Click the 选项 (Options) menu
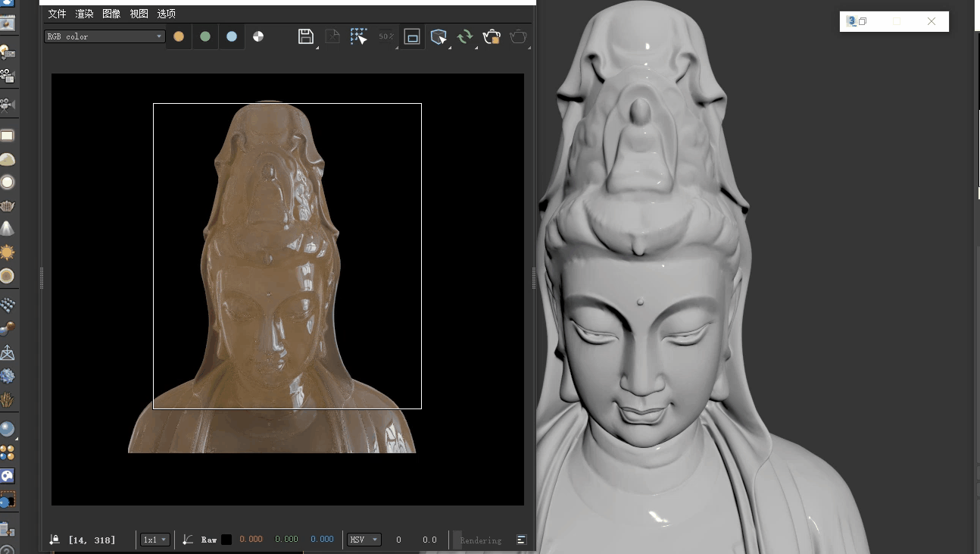The width and height of the screenshot is (980, 554). pos(166,14)
